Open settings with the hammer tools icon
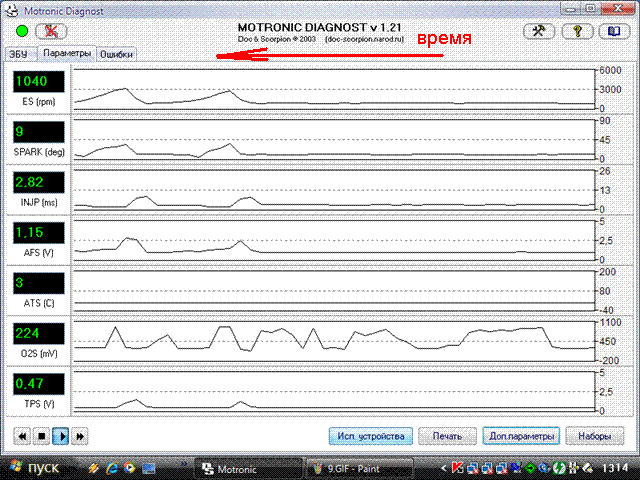 pyautogui.click(x=539, y=31)
